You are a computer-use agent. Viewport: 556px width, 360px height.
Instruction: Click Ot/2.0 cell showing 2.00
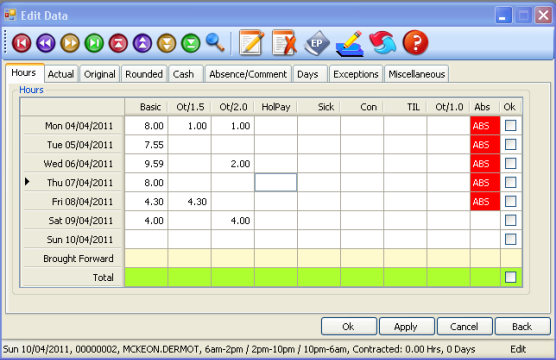233,164
